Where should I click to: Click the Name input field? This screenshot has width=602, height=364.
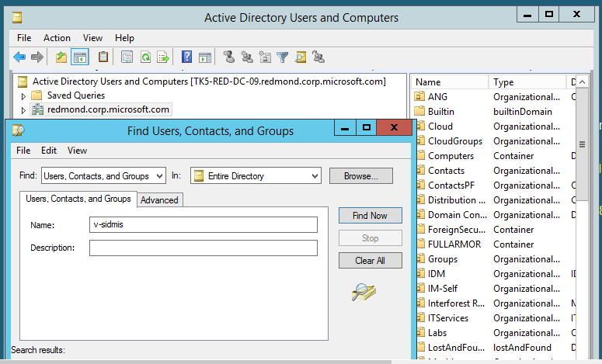click(x=204, y=225)
